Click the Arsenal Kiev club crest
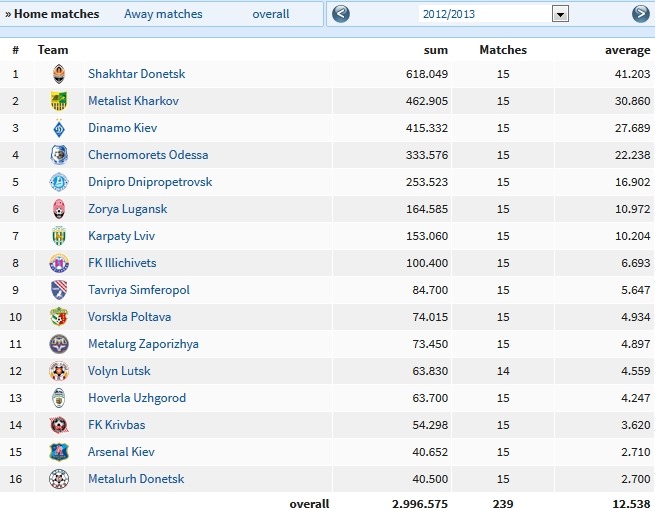 tap(59, 452)
